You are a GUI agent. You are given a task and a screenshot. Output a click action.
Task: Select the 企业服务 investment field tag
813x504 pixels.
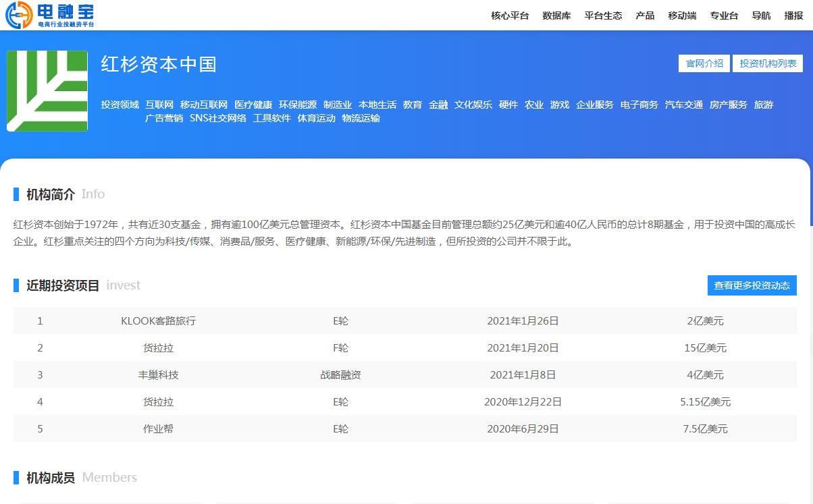pyautogui.click(x=595, y=105)
